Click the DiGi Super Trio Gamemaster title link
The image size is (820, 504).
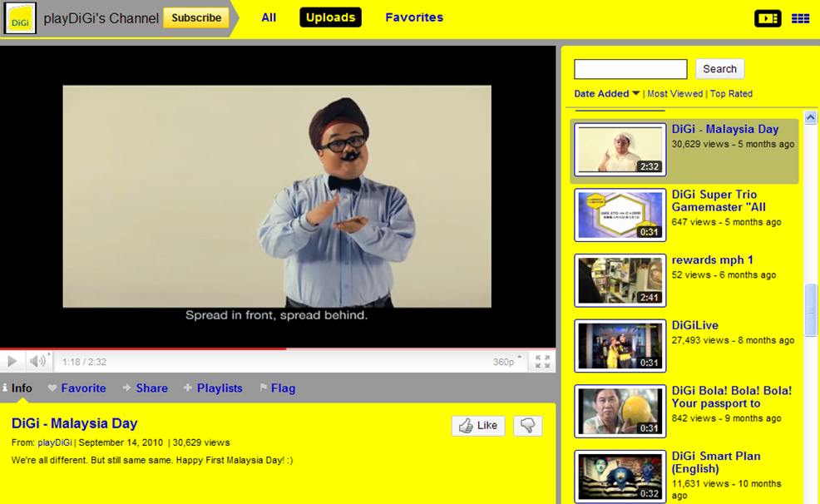[x=719, y=200]
